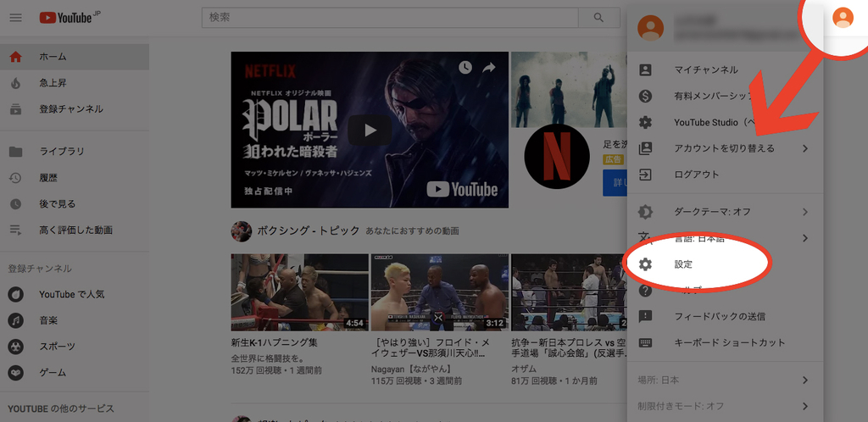Click the マイチャンネル person icon
Viewport: 868px width, 422px height.
(645, 70)
